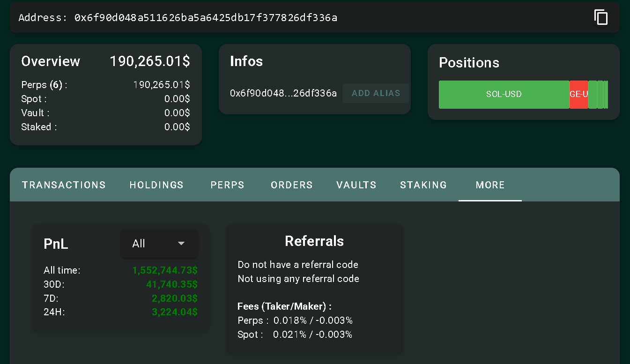Go to the PERPS tab
Viewport: 630px width, 364px height.
[227, 185]
